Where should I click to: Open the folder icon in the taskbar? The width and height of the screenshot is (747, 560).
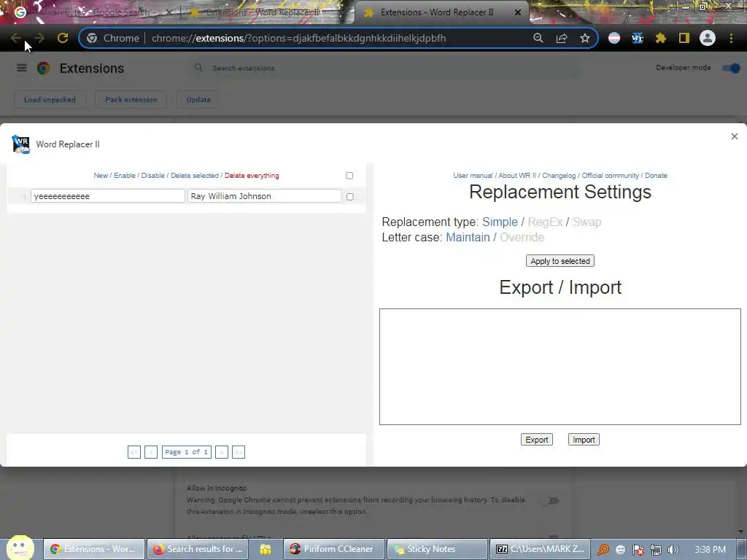coord(266,549)
